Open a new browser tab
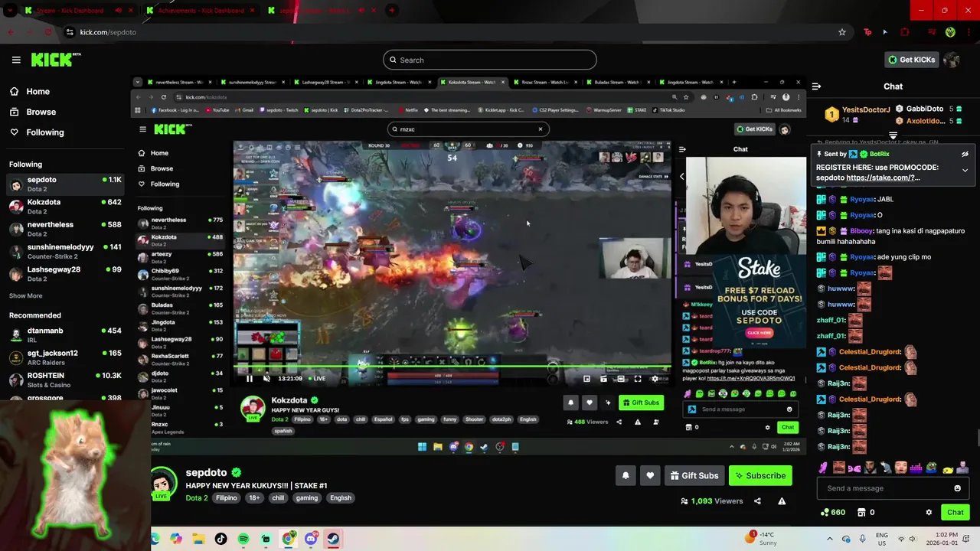The image size is (980, 551). pos(391,11)
